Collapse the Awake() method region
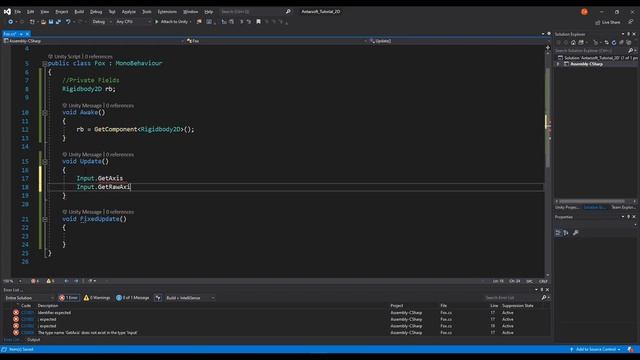Viewport: 640px width, 360px height. click(45, 113)
